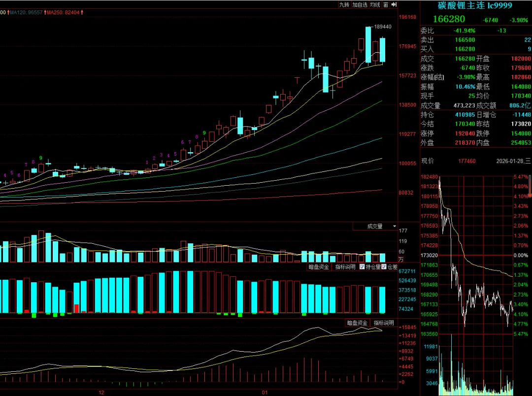Click the 外盘 value 218370
This screenshot has height=396, width=532.
click(465, 143)
